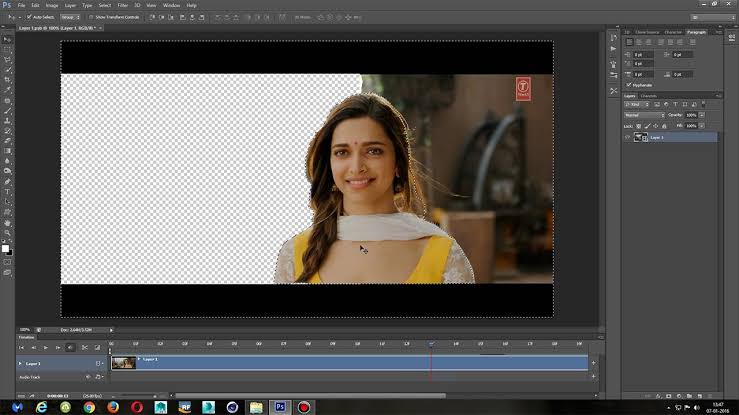Viewport: 739px width, 415px height.
Task: Filter layers by type layers icon
Action: tap(675, 105)
